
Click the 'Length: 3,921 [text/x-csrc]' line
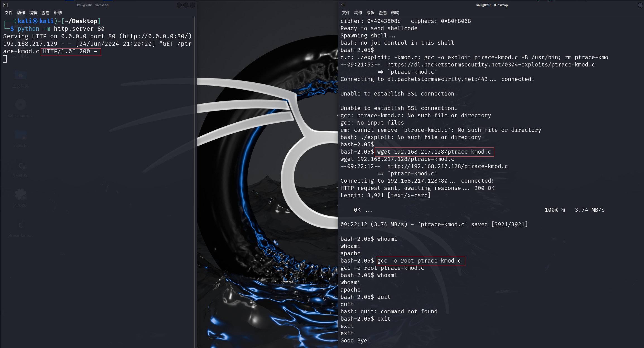[386, 195]
